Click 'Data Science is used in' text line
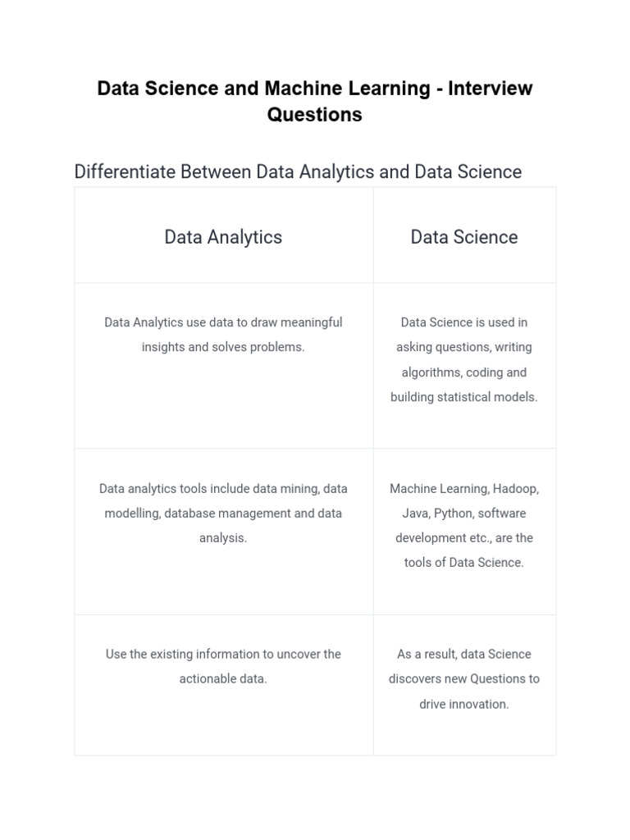 464,322
